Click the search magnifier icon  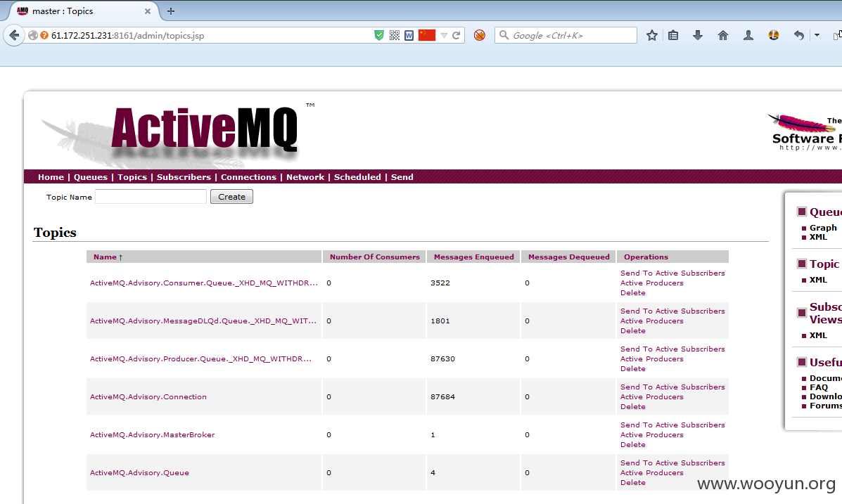coord(504,35)
